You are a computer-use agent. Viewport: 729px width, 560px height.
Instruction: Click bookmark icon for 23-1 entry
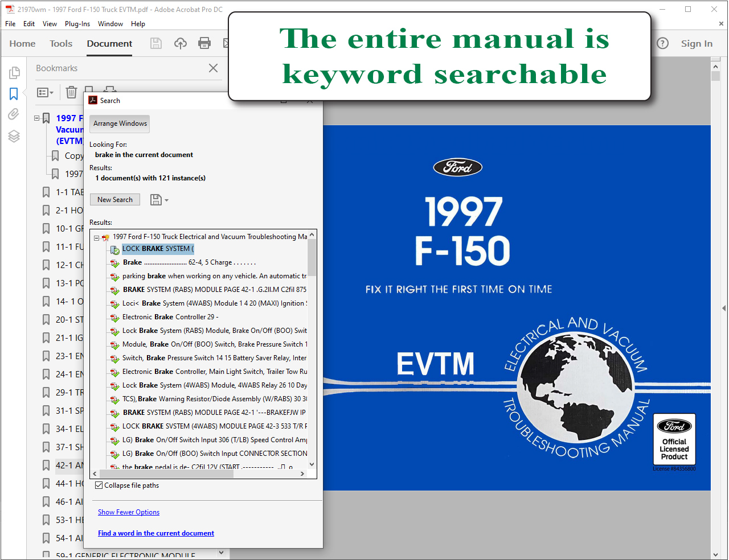[x=46, y=356]
